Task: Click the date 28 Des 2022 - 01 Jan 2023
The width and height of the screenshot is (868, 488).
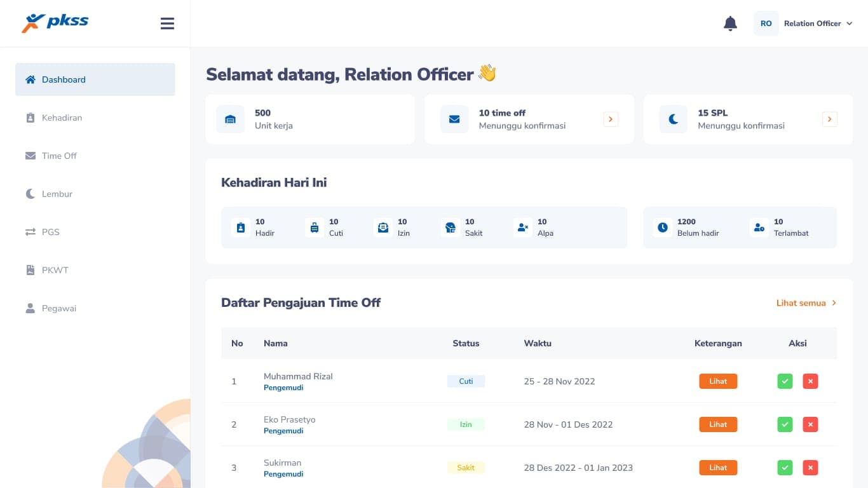Action: click(578, 468)
